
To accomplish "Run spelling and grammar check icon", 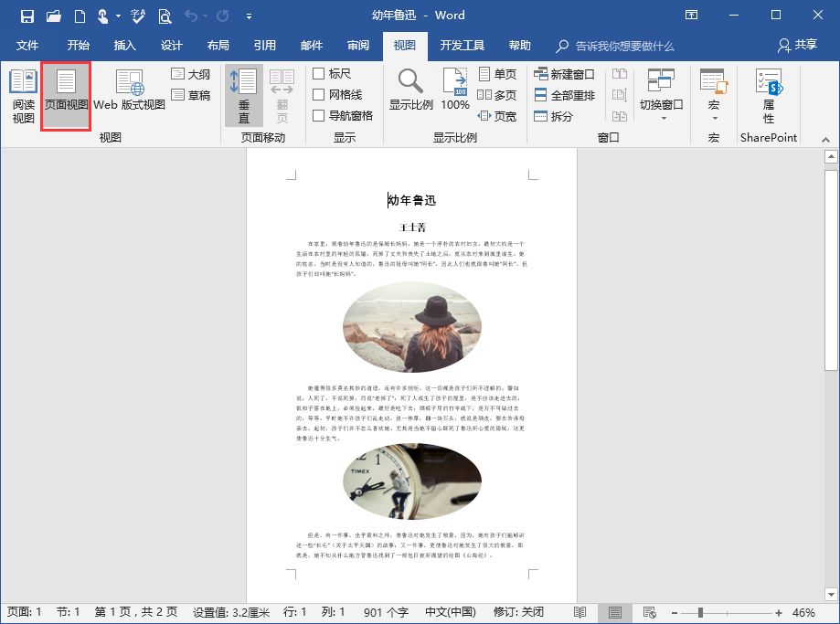I will (138, 16).
